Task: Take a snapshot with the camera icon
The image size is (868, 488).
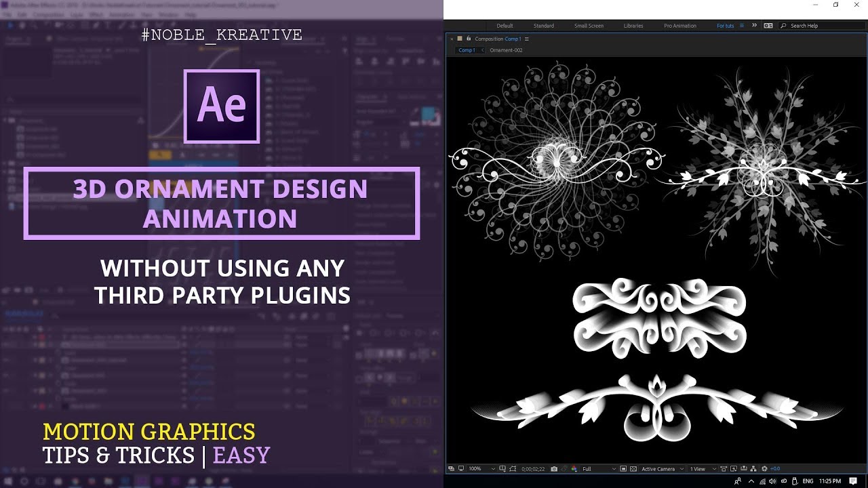Action: tap(554, 468)
